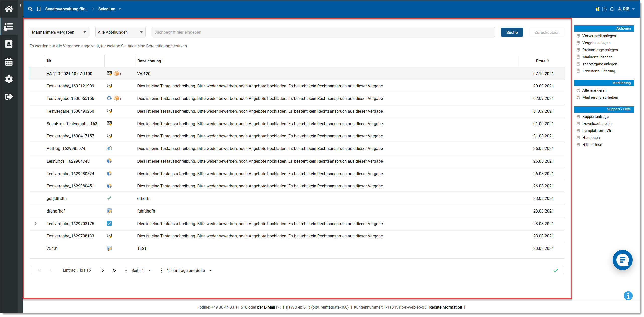Open the contacts address book sidebar icon
644x317 pixels.
coord(9,44)
